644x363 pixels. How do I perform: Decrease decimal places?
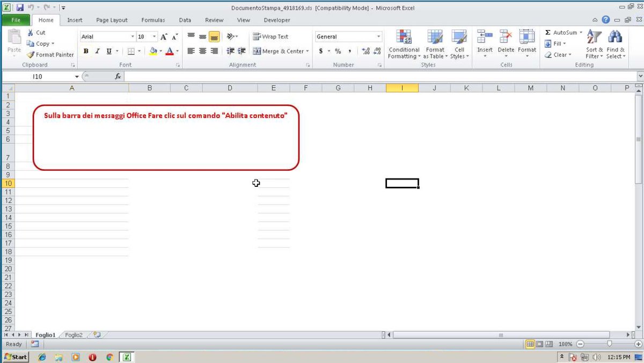point(377,51)
